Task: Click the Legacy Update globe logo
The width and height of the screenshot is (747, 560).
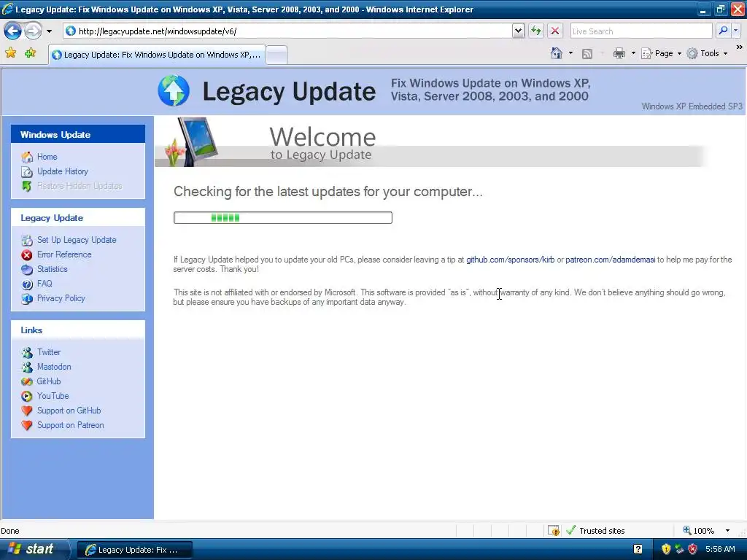Action: coord(174,90)
